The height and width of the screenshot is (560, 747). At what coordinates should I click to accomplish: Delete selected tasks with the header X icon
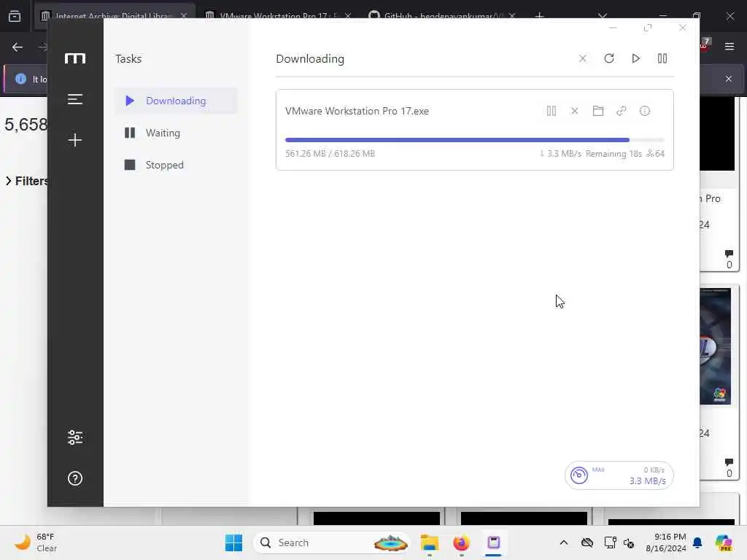tap(582, 58)
